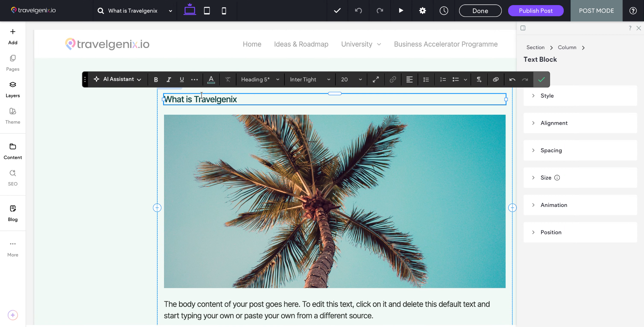This screenshot has width=644, height=327.
Task: Switch to tablet preview mode
Action: pos(207,10)
